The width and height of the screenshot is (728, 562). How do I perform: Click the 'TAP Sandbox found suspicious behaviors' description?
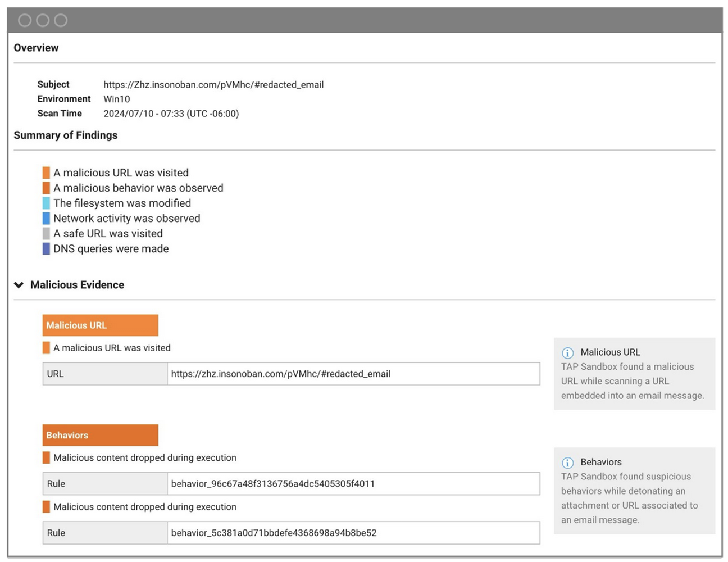(x=630, y=498)
